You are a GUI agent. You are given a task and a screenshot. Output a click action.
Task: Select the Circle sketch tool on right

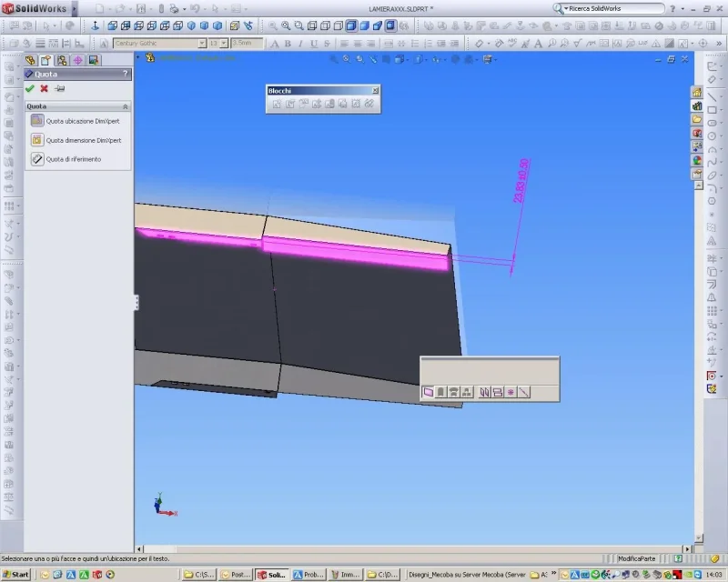point(712,136)
